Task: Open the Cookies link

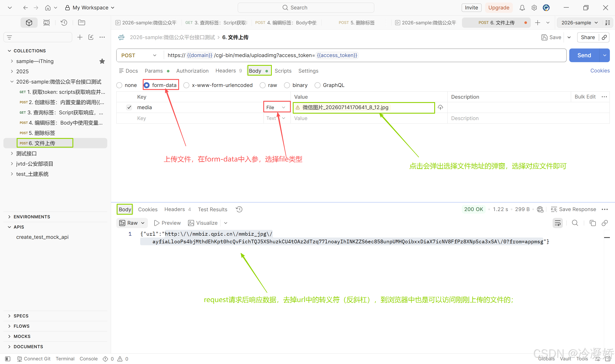Action: (600, 71)
